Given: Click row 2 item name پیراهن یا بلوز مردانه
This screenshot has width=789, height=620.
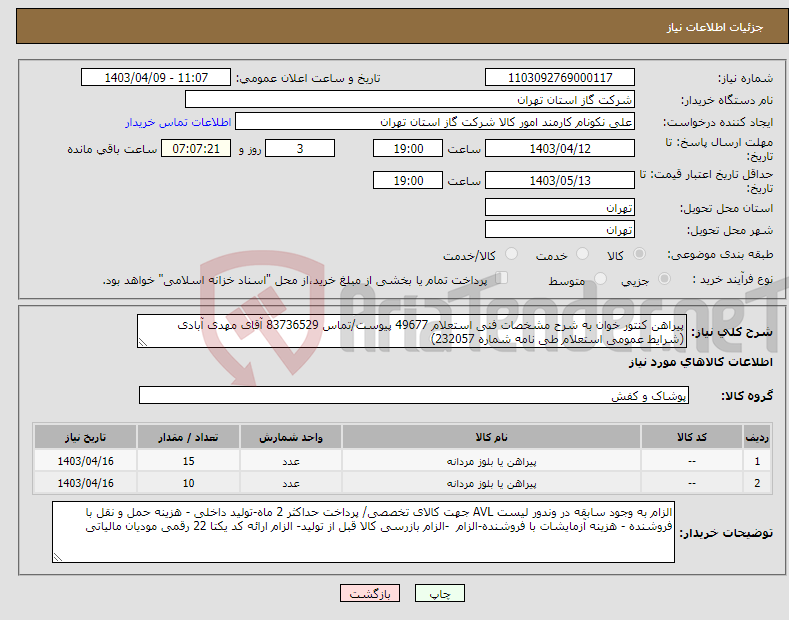Looking at the screenshot, I should pos(491,483).
